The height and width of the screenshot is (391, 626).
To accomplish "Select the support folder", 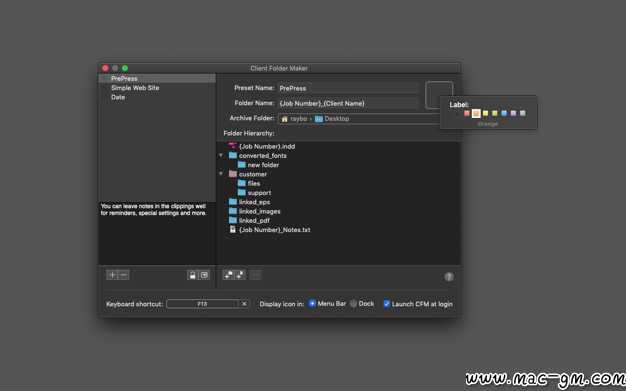I will coord(259,193).
